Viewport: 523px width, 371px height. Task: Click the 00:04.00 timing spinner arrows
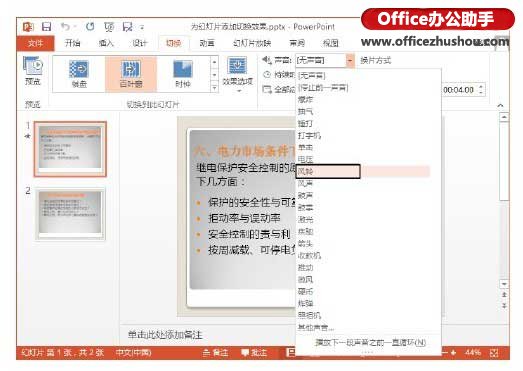click(x=481, y=89)
